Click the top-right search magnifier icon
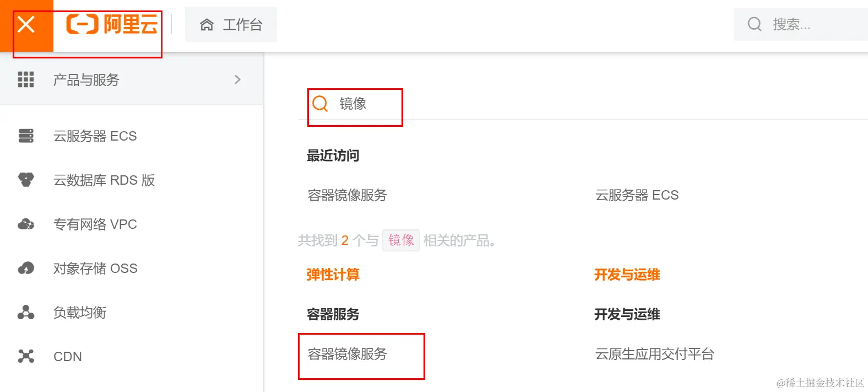Image resolution: width=868 pixels, height=392 pixels. point(755,24)
